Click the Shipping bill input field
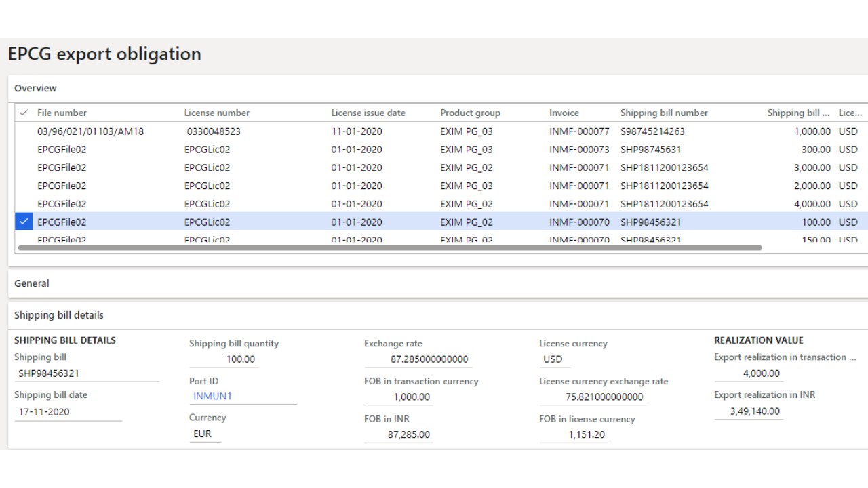Image resolution: width=868 pixels, height=488 pixels. point(86,373)
